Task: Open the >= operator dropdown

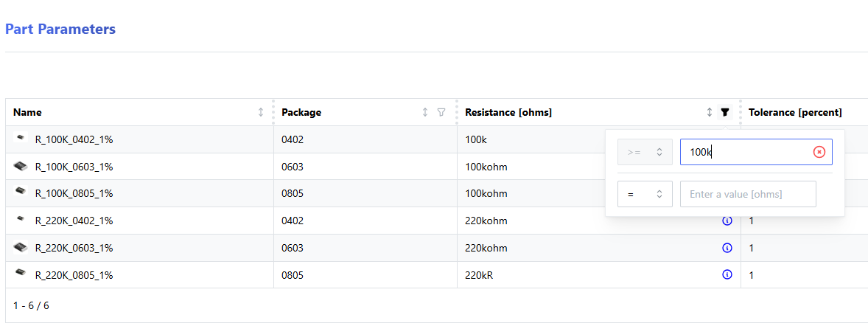Action: (x=645, y=152)
